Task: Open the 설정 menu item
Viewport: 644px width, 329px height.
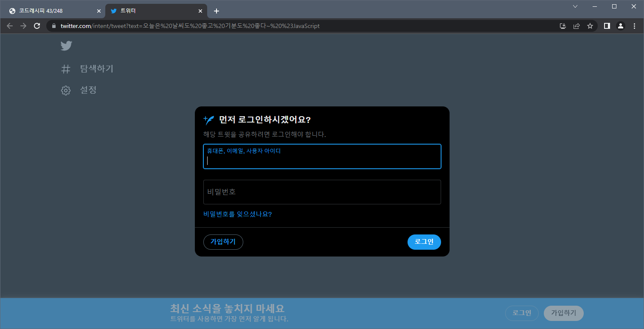Action: 79,90
